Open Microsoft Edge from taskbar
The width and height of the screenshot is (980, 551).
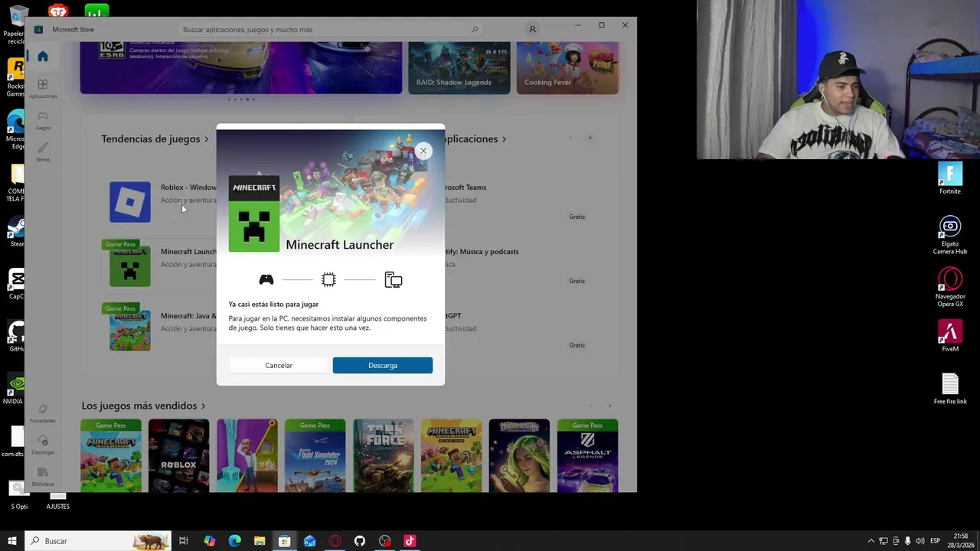(x=234, y=541)
